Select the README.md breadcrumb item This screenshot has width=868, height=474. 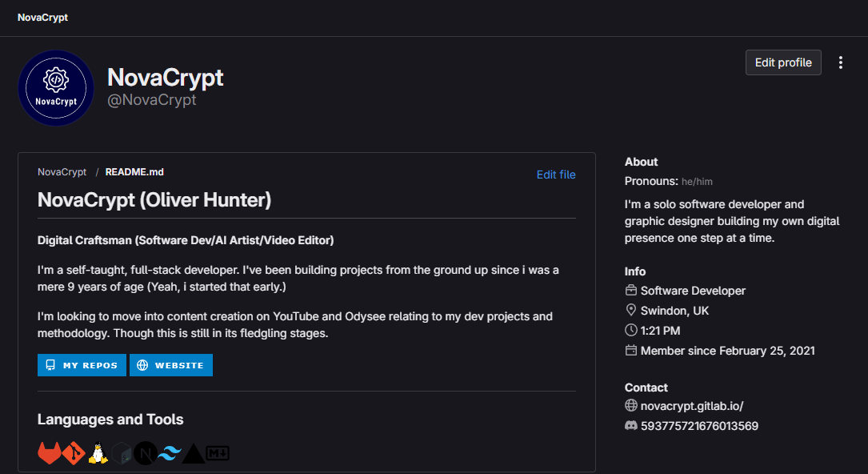[x=134, y=171]
